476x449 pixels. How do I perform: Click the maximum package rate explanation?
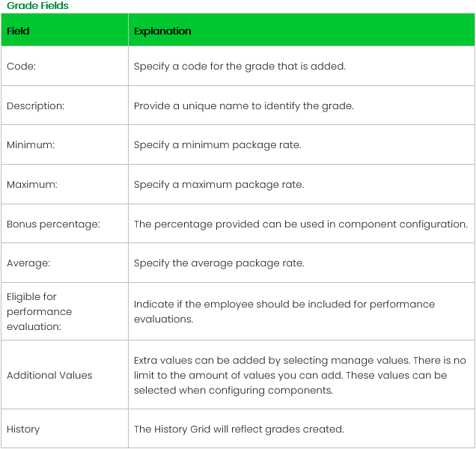219,183
